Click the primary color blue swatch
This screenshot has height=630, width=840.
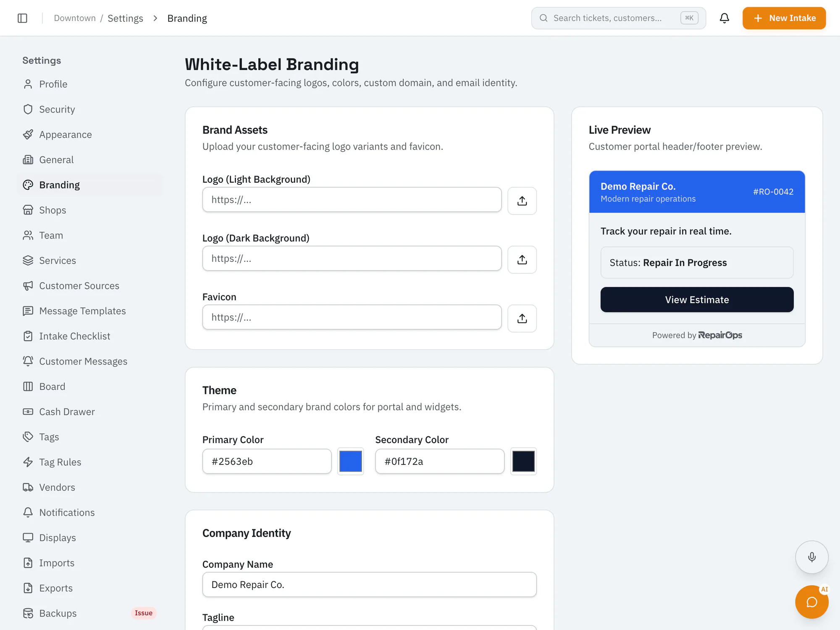(350, 461)
